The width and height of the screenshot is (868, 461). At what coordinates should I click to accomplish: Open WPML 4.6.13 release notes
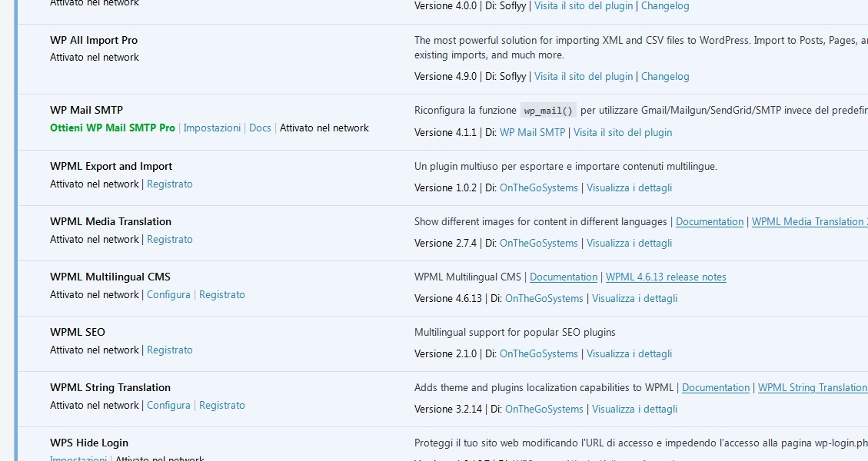(x=666, y=277)
